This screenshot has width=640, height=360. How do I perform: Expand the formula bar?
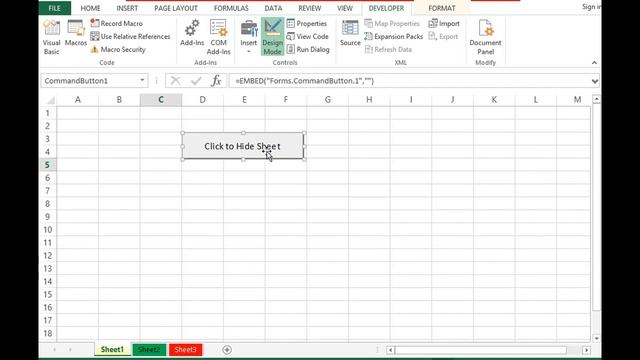point(595,81)
